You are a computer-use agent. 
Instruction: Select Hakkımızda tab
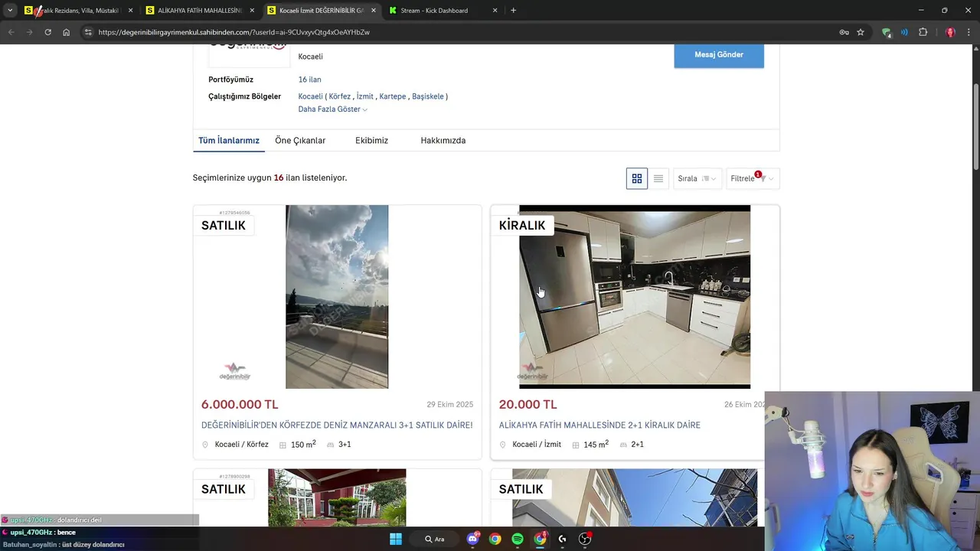[x=443, y=141]
